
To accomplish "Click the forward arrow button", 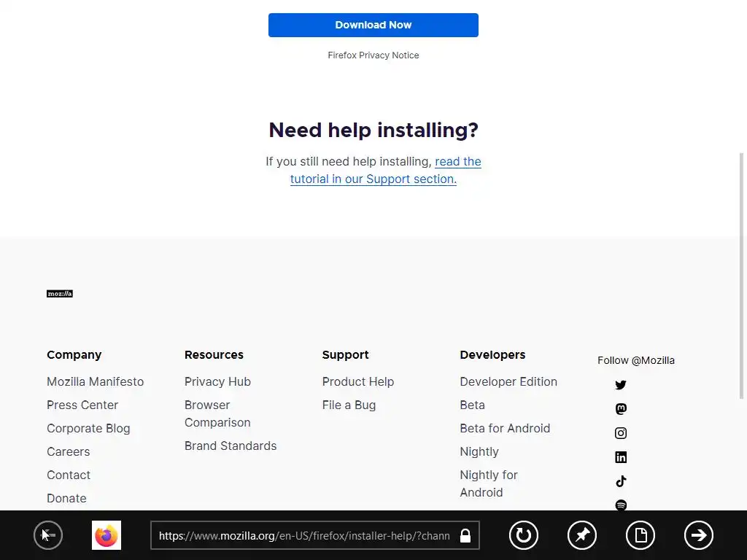I will [x=699, y=535].
